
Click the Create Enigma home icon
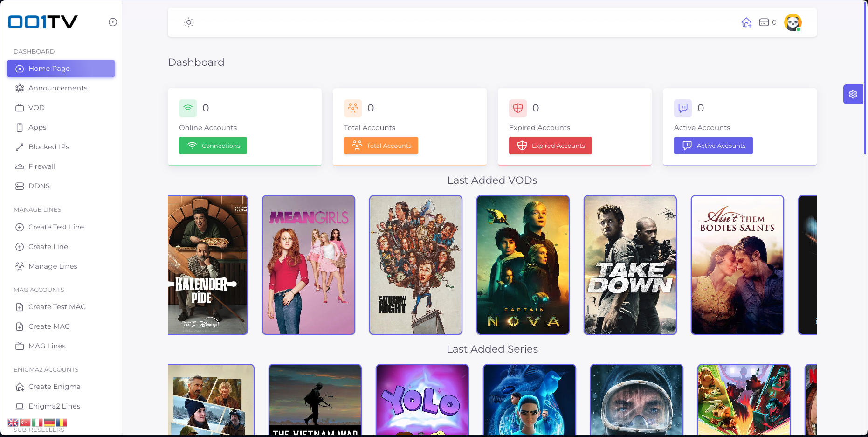click(x=20, y=387)
